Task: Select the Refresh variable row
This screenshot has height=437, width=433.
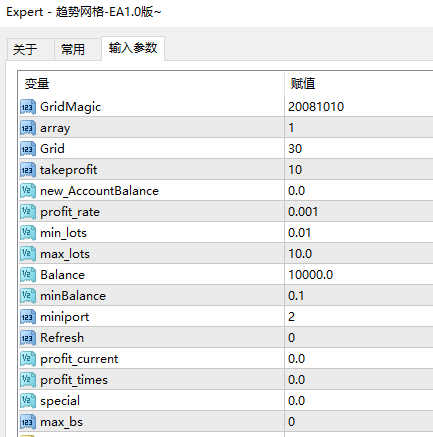Action: click(226, 338)
